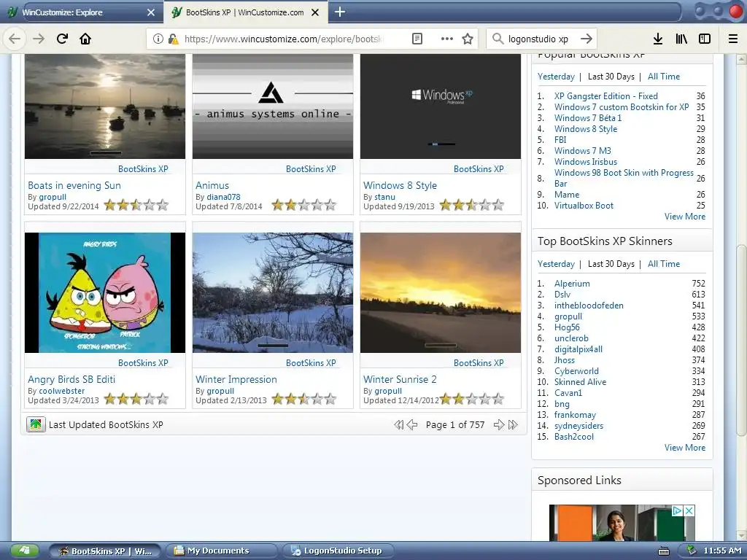This screenshot has height=560, width=747.
Task: Show site information icon in address bar
Action: click(158, 39)
